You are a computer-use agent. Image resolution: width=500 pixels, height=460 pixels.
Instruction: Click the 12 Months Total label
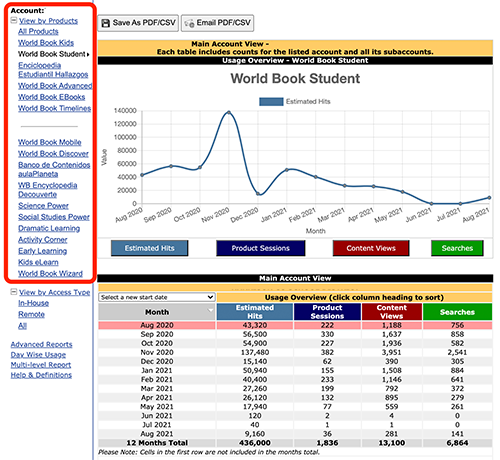pyautogui.click(x=157, y=443)
